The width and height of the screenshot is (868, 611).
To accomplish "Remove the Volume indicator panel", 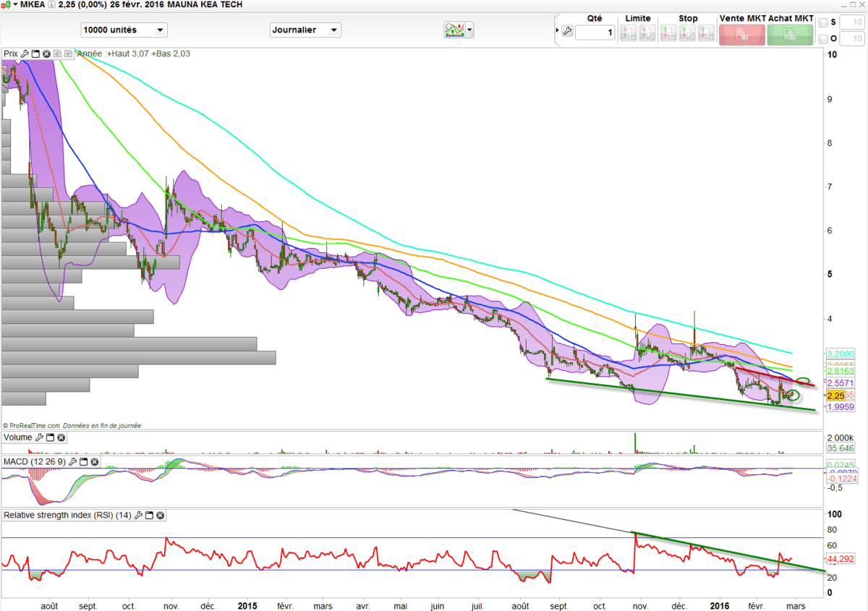I will point(61,437).
